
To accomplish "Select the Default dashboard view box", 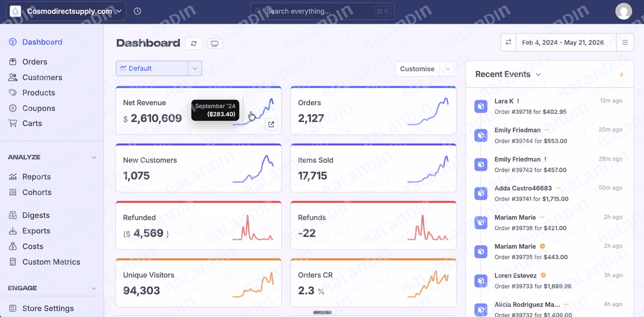I will (152, 68).
